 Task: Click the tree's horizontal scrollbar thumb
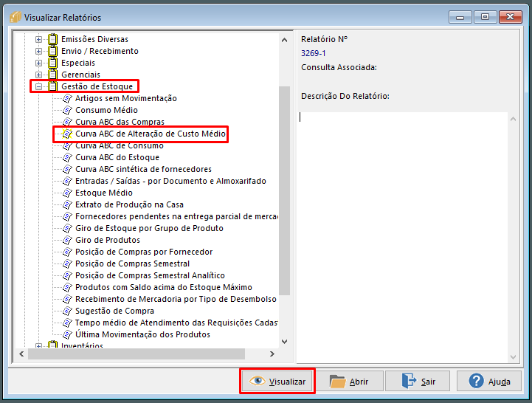pyautogui.click(x=137, y=354)
